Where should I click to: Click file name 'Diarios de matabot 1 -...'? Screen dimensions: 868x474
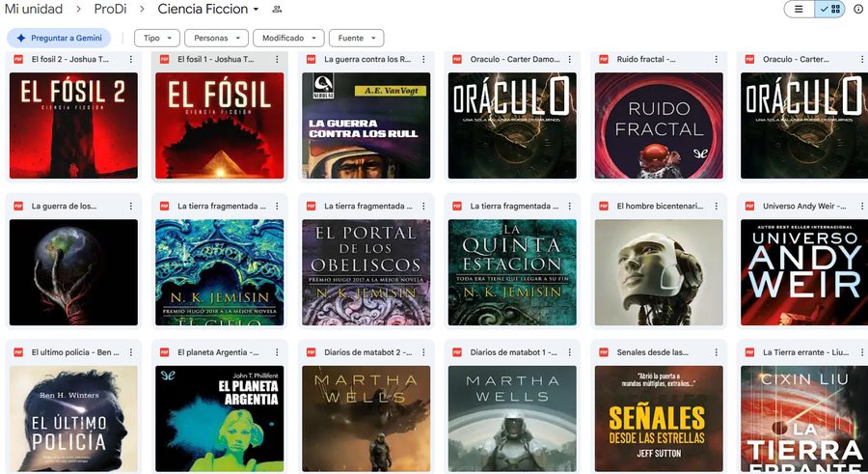point(514,352)
